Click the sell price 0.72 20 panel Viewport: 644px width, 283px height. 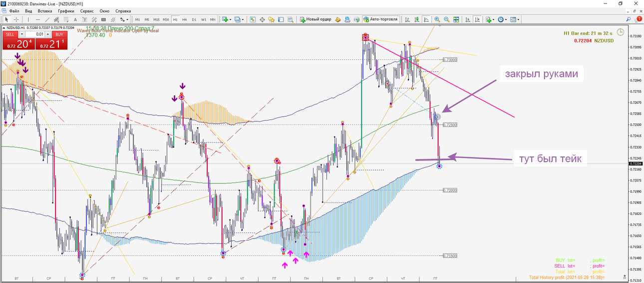[x=18, y=44]
